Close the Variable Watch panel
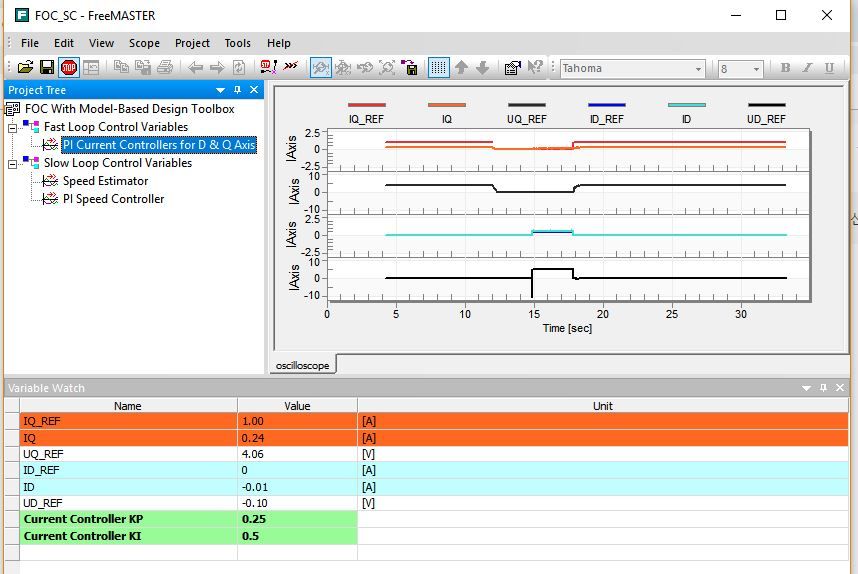Image resolution: width=858 pixels, height=574 pixels. pos(840,388)
